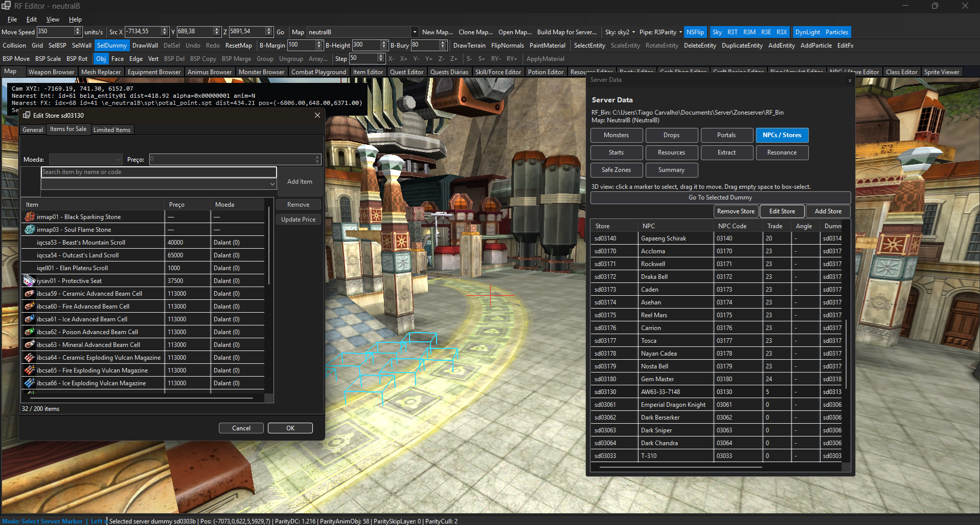Open the Drops section in Server Data
980x525 pixels.
(x=671, y=135)
